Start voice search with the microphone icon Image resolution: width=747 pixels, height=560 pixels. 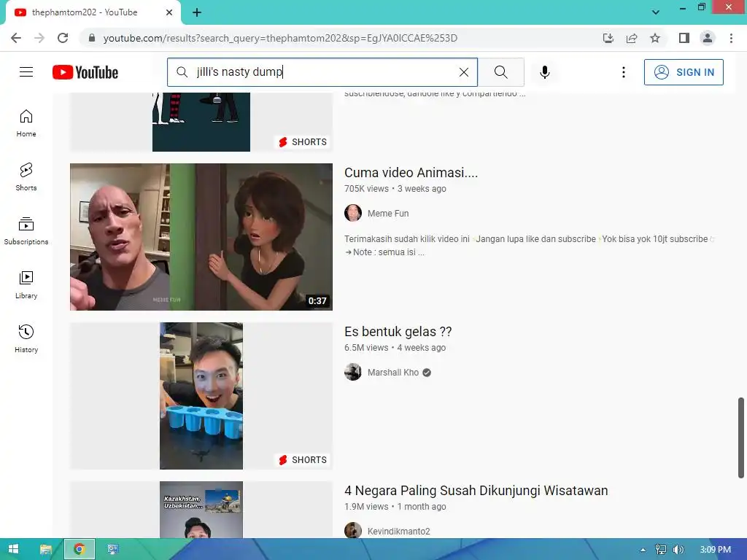click(545, 72)
